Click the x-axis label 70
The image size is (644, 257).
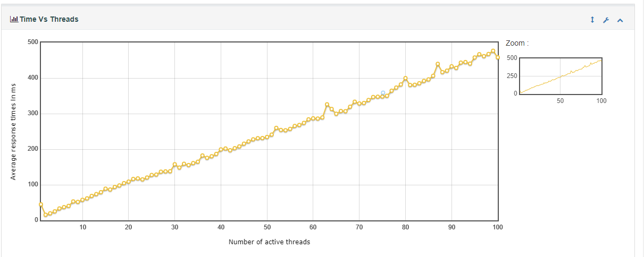(x=359, y=227)
